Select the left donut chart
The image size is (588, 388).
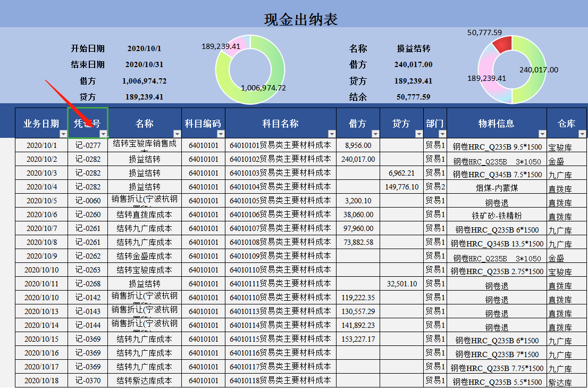(x=250, y=68)
